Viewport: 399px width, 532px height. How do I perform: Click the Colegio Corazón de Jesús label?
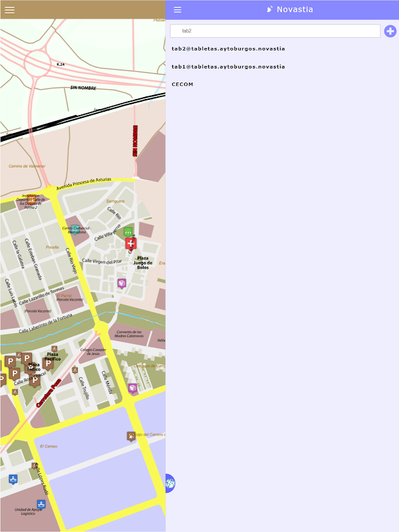coord(93,352)
